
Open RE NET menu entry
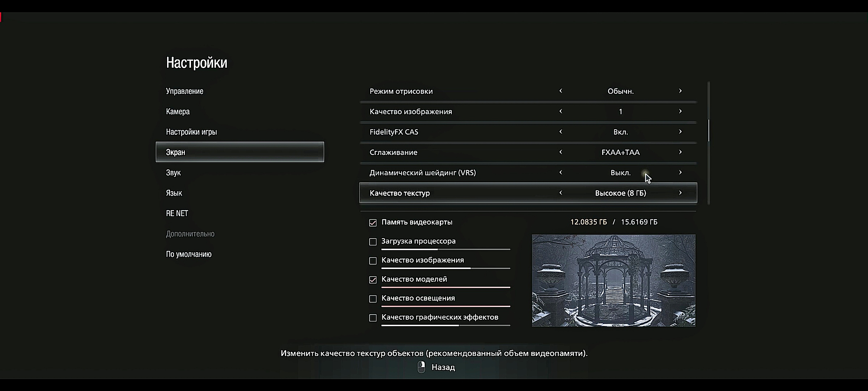click(177, 213)
